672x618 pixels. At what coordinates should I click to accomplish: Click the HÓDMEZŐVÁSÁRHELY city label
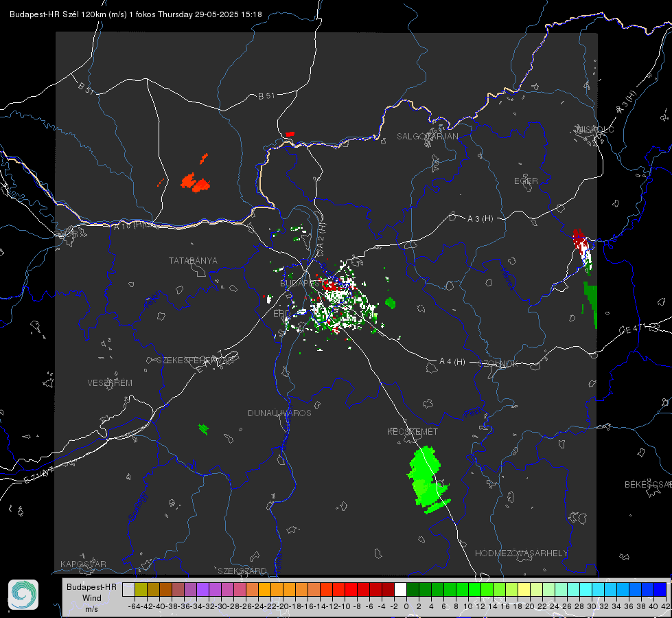pos(521,553)
